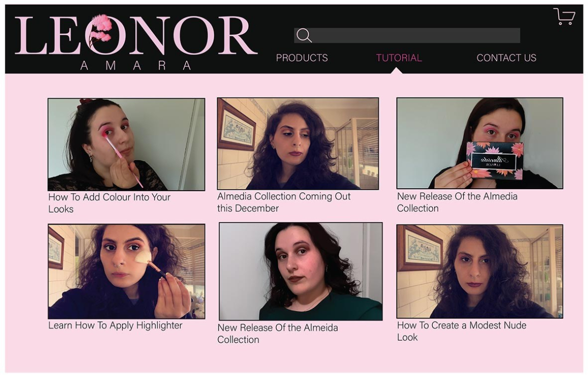
Task: Click the magnifying glass search icon
Action: 304,35
